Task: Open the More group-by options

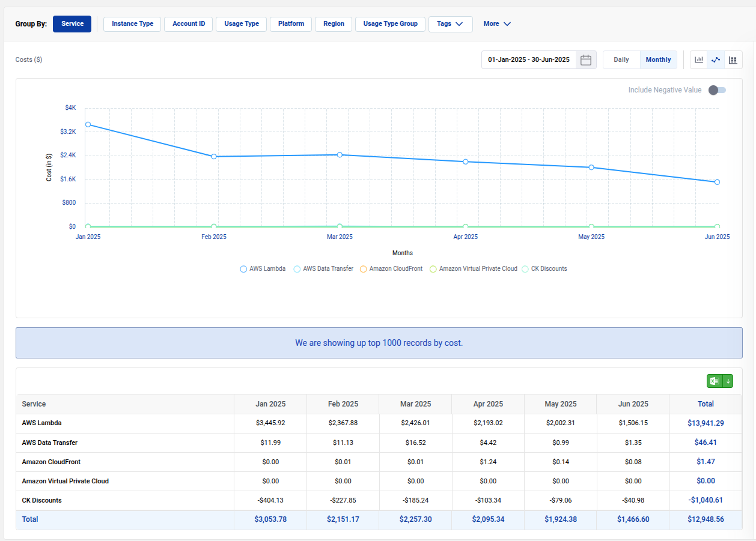Action: coord(497,24)
